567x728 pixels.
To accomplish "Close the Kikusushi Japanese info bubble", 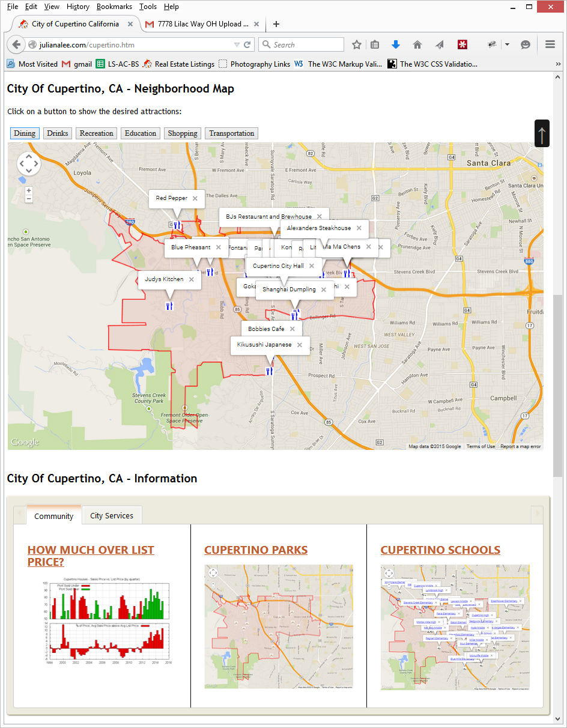I will tap(299, 345).
